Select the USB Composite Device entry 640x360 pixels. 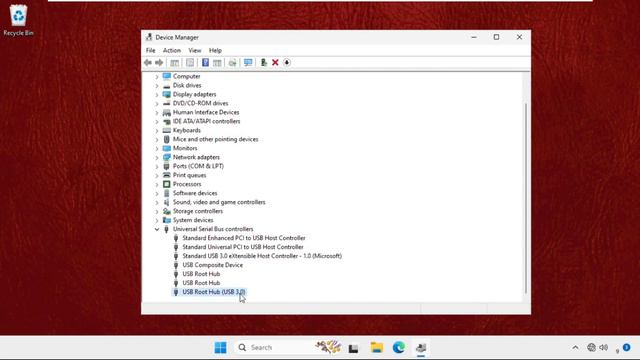[212, 265]
